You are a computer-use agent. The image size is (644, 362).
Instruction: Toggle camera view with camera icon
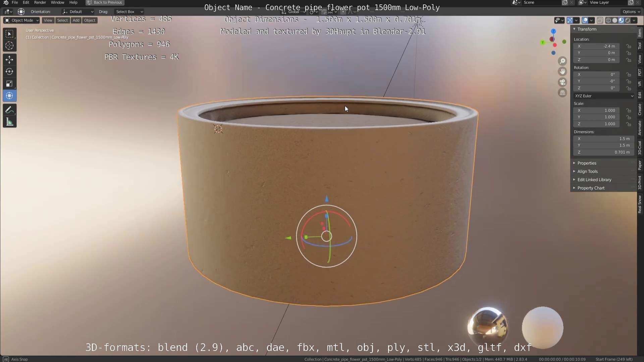coord(562,82)
